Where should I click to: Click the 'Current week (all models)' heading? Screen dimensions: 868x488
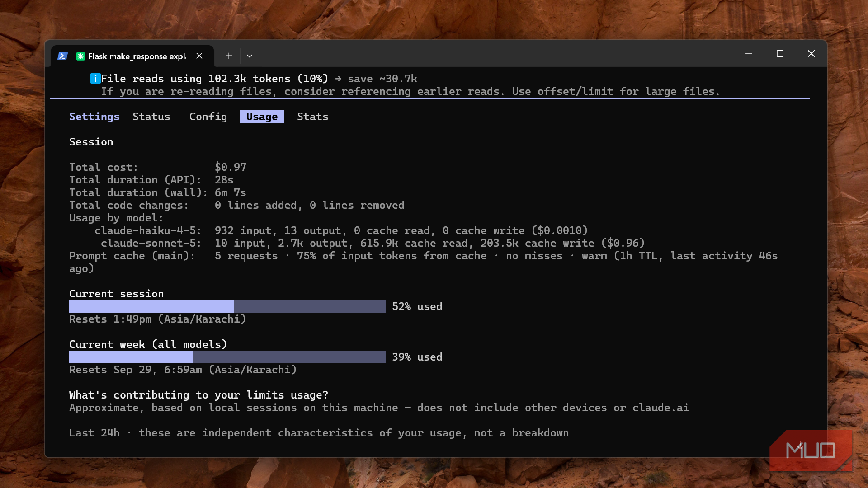click(148, 344)
